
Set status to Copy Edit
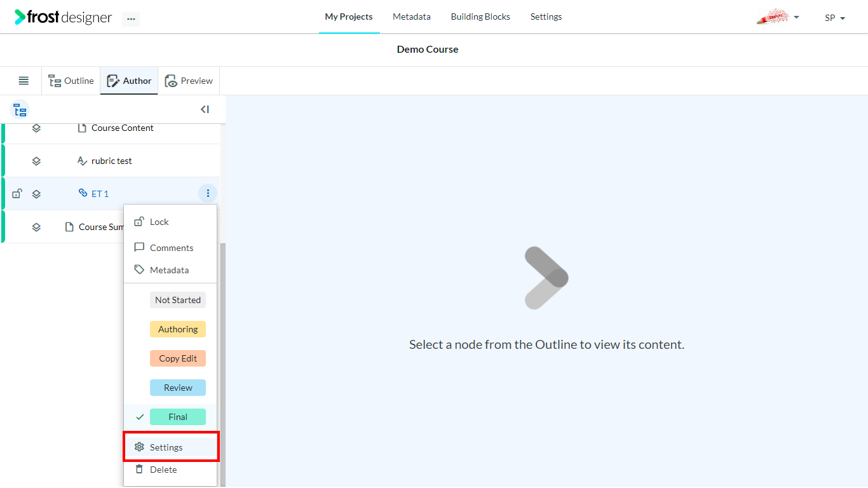pyautogui.click(x=178, y=358)
